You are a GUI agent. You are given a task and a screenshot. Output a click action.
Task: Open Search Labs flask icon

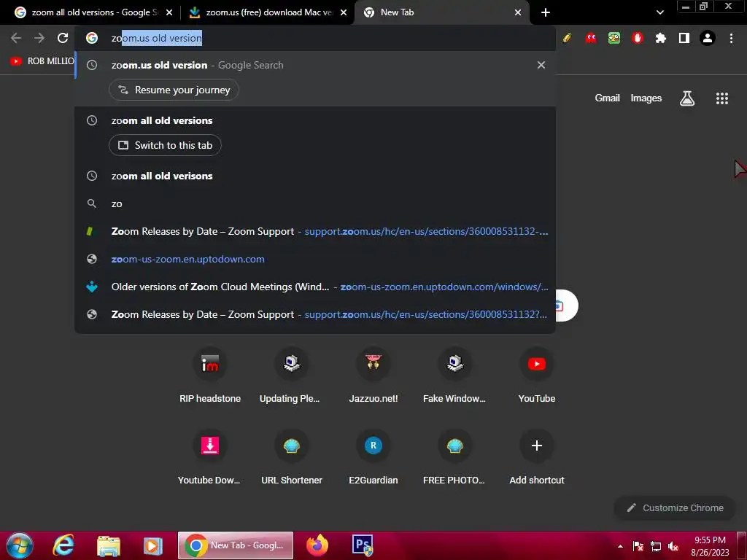pos(686,98)
